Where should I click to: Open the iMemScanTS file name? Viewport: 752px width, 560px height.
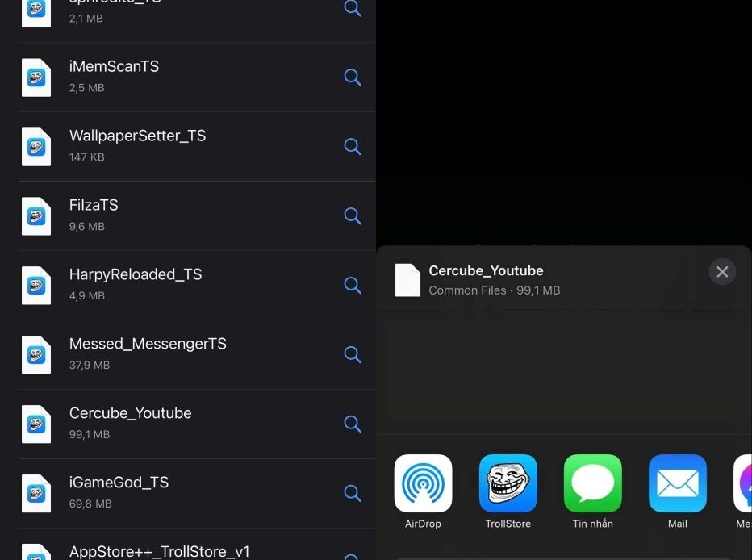pos(114,66)
